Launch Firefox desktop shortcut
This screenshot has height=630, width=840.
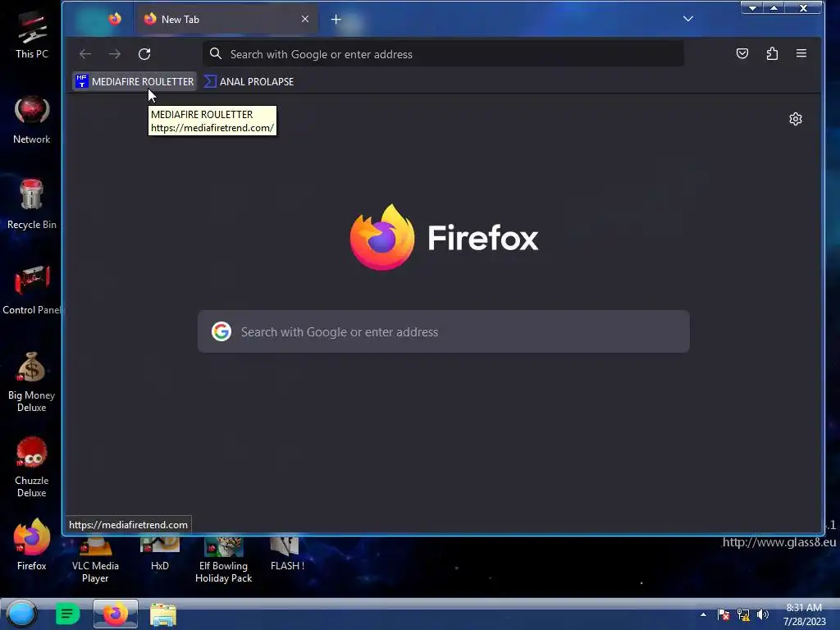point(32,545)
